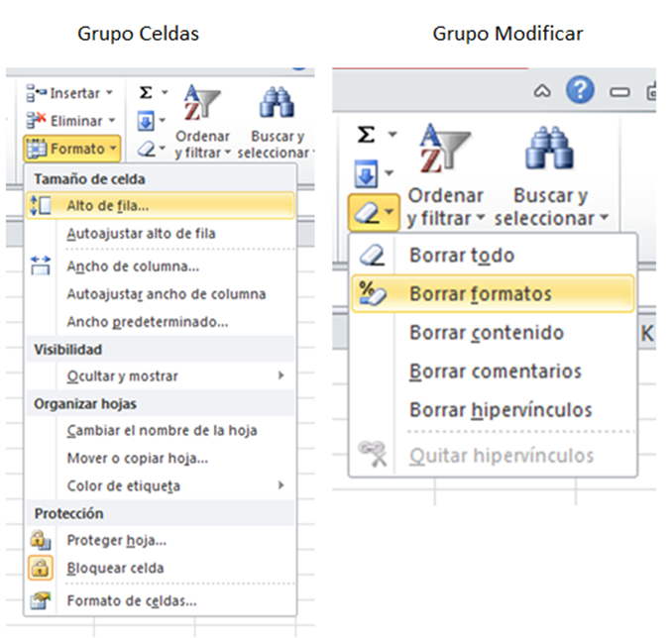672x638 pixels.
Task: Open the Eliminar dropdown
Action: pos(67,121)
